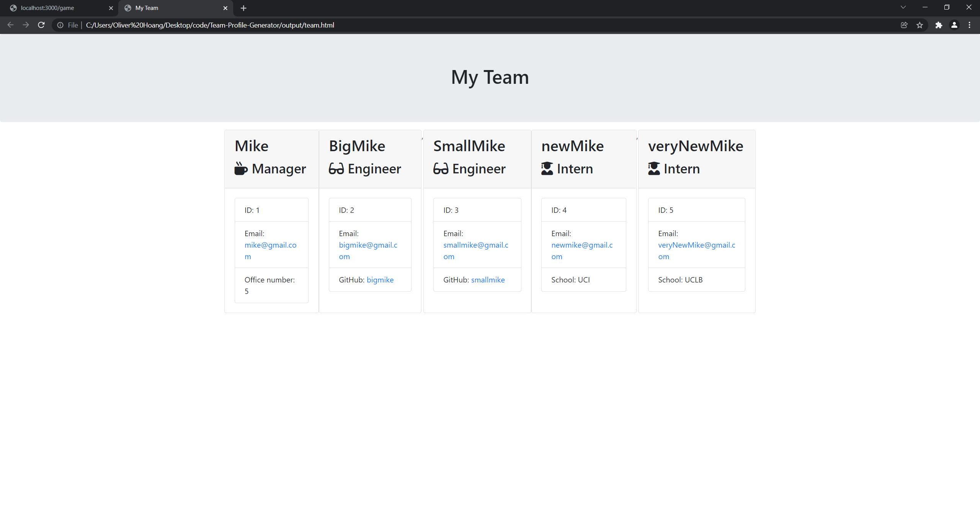Open the smallmike GitHub link
Screen dimensions: 980x532
(x=488, y=280)
